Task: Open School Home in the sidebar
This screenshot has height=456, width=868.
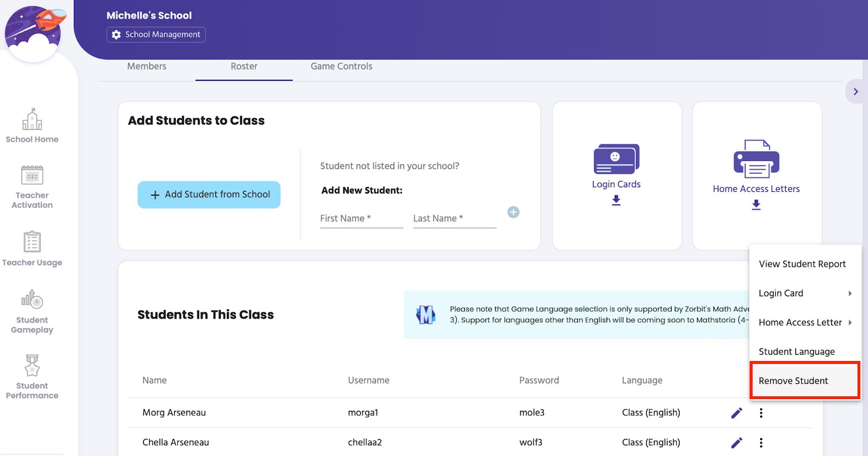Action: 32,126
